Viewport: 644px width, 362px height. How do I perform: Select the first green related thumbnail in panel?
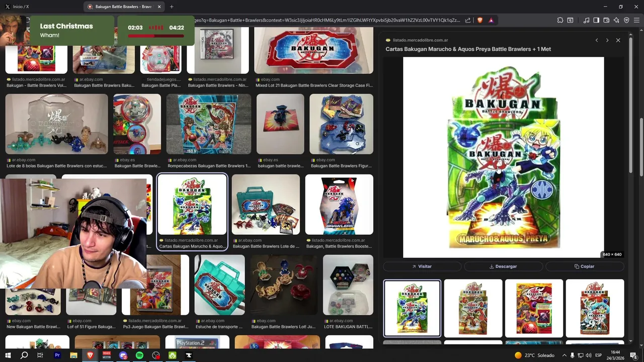412,308
